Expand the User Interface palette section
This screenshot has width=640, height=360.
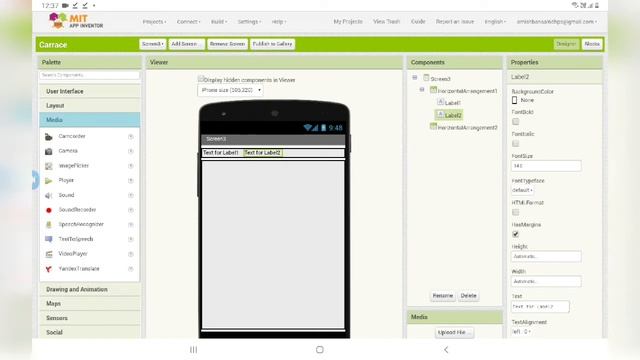tap(90, 91)
